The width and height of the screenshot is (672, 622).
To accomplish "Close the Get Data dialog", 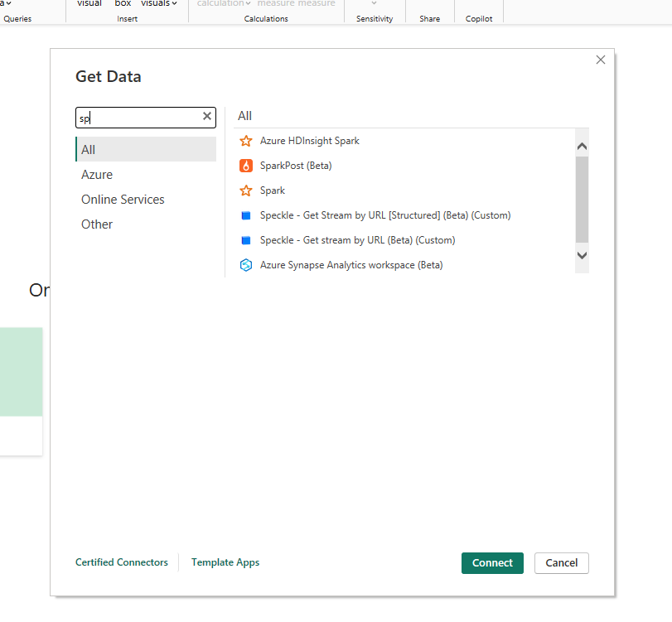I will point(601,60).
